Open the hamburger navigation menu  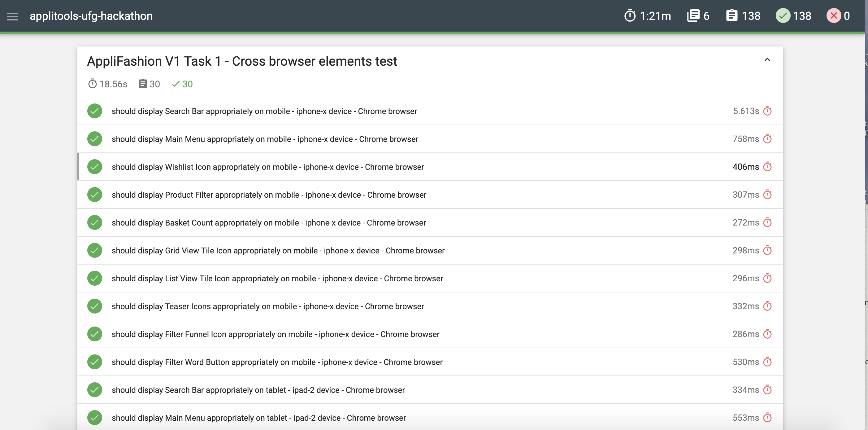[12, 16]
